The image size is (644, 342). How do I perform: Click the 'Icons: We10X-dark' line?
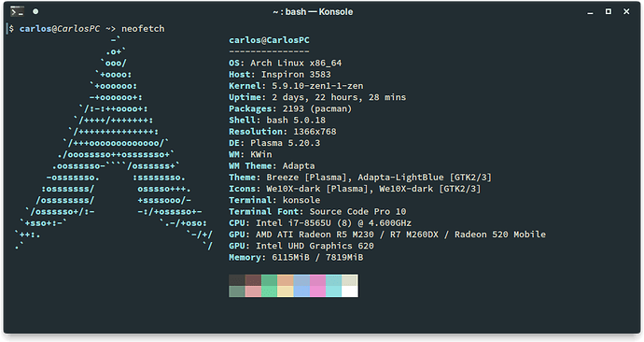tap(355, 189)
